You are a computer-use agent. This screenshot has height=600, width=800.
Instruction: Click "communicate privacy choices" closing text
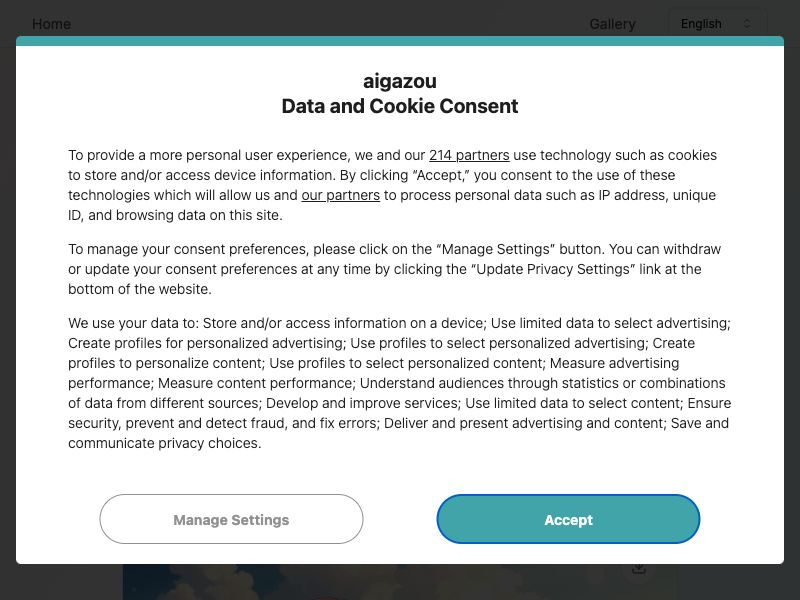tap(164, 443)
